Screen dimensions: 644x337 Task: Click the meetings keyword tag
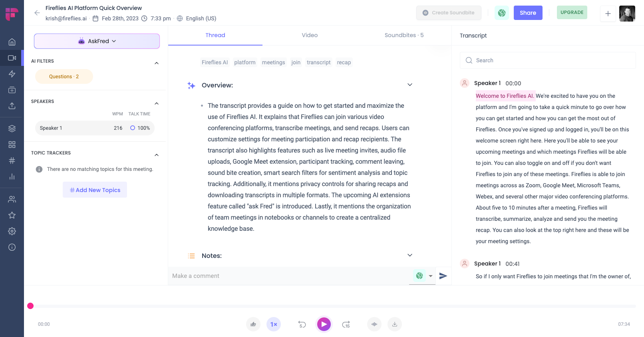pyautogui.click(x=273, y=62)
